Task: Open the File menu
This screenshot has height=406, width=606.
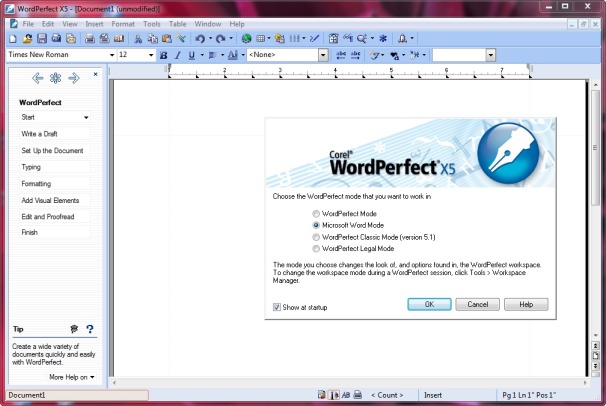Action: point(28,24)
